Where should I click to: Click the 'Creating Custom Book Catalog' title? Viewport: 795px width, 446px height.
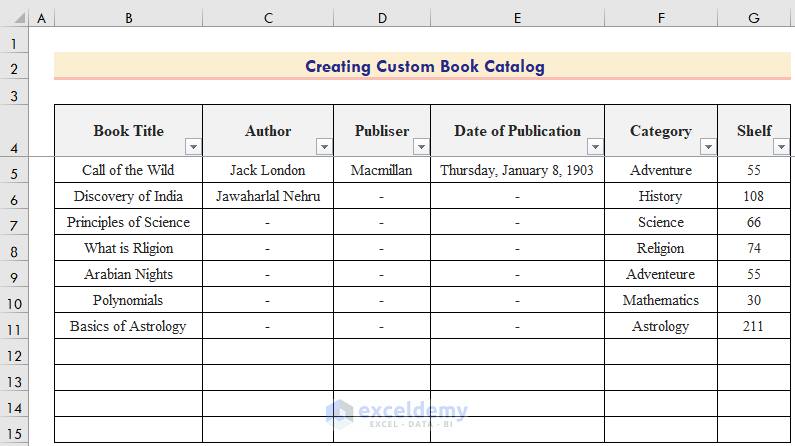[x=425, y=67]
